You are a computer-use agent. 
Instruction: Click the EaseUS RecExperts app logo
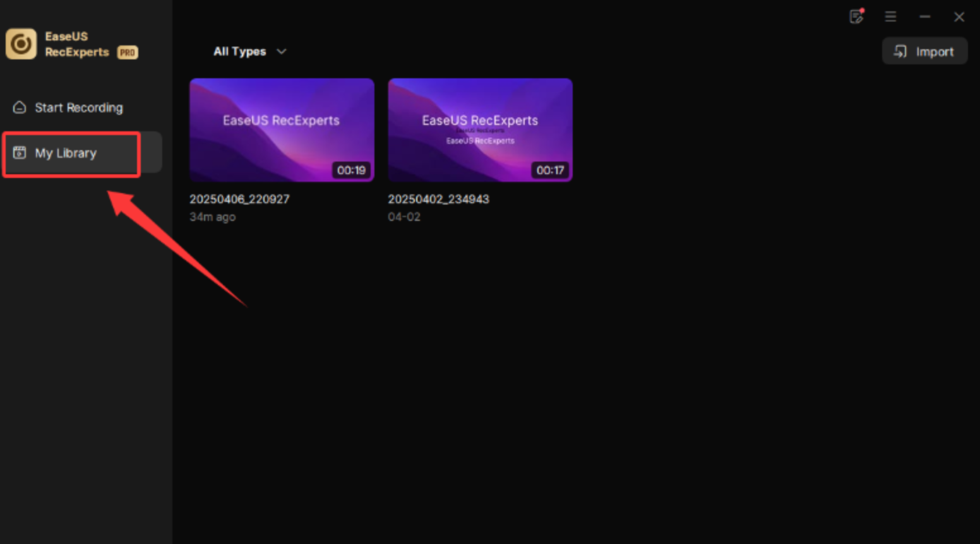click(21, 44)
